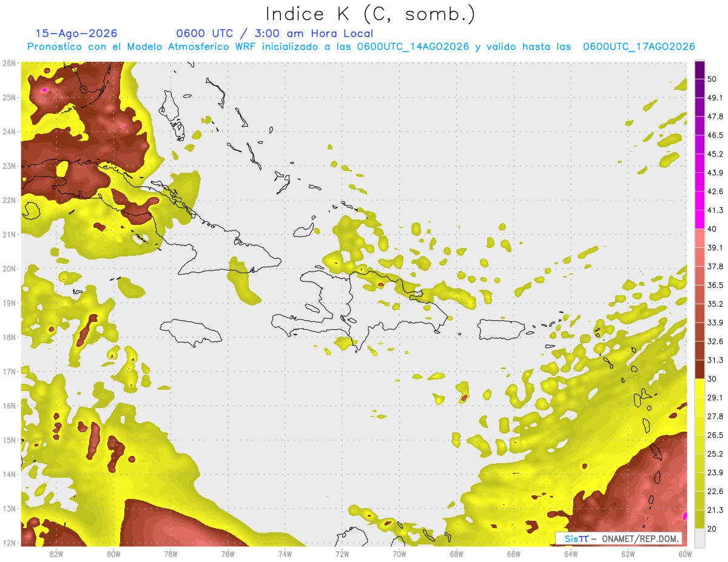Click the colorbar value 41.3

[x=715, y=210]
